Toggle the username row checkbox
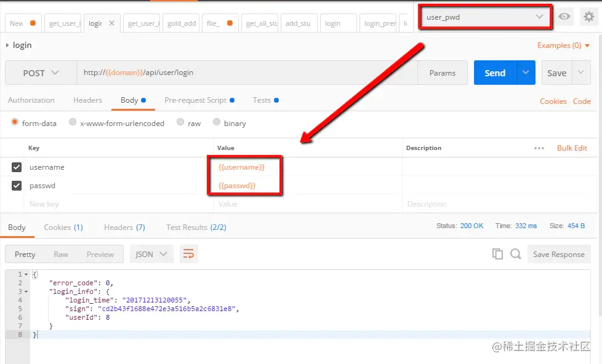The image size is (602, 364). click(x=17, y=167)
